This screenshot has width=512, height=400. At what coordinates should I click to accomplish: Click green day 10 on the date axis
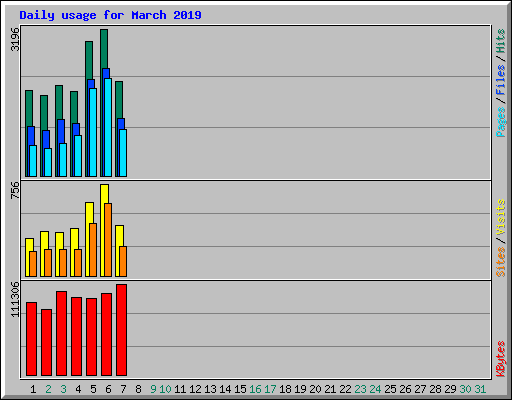coord(165,389)
